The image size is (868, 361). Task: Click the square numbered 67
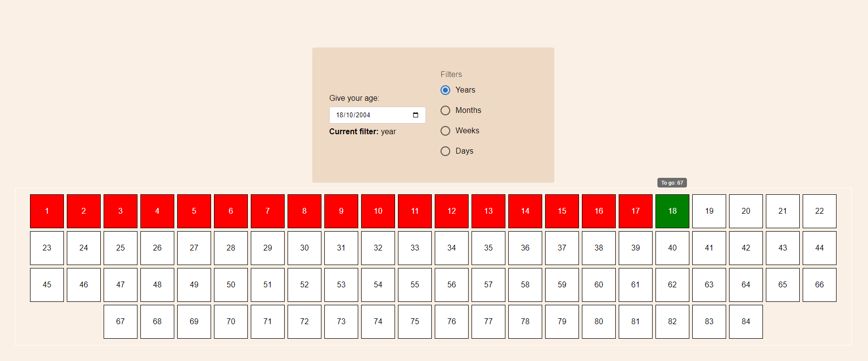pyautogui.click(x=120, y=321)
